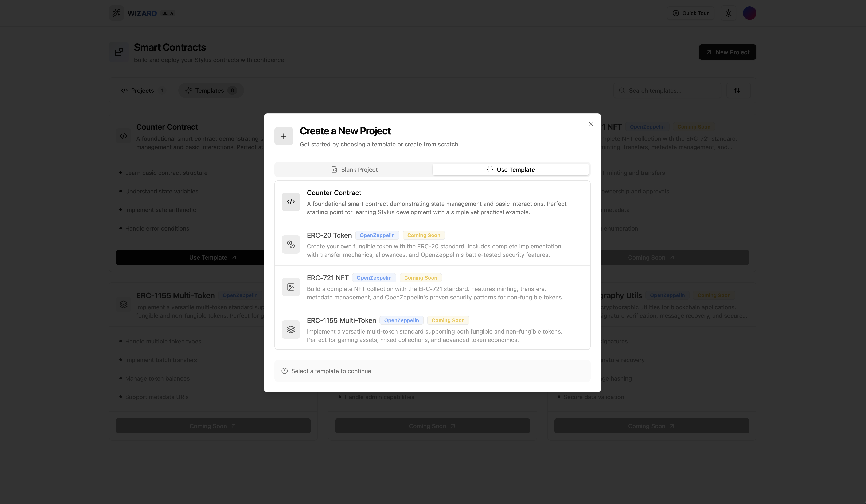Select the Blank Project tab
This screenshot has width=866, height=504.
354,170
